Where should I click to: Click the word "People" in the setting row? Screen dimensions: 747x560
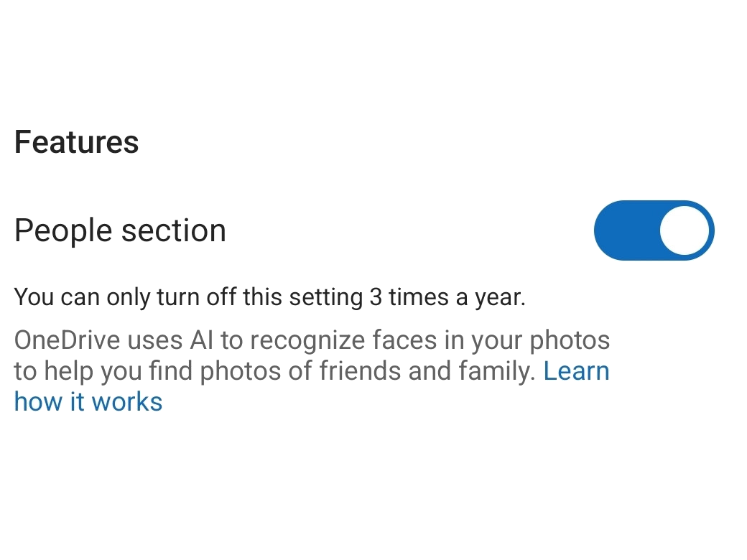point(63,231)
